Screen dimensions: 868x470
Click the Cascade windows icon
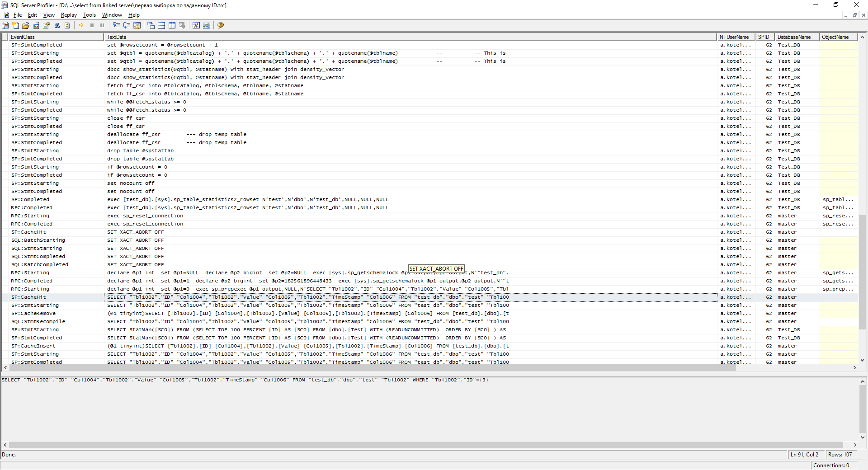pyautogui.click(x=151, y=25)
